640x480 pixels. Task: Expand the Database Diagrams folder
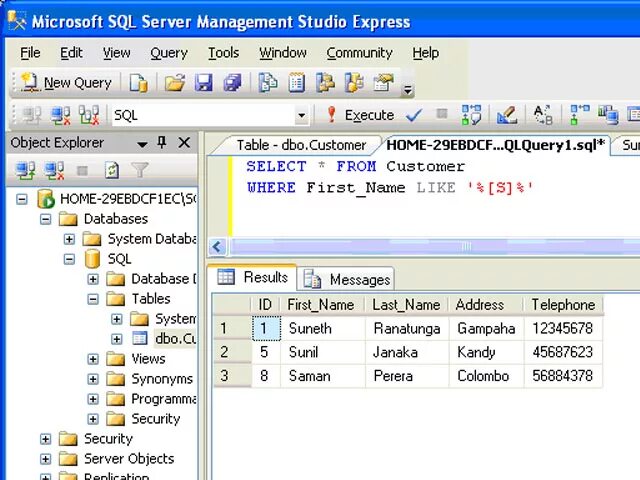93,279
